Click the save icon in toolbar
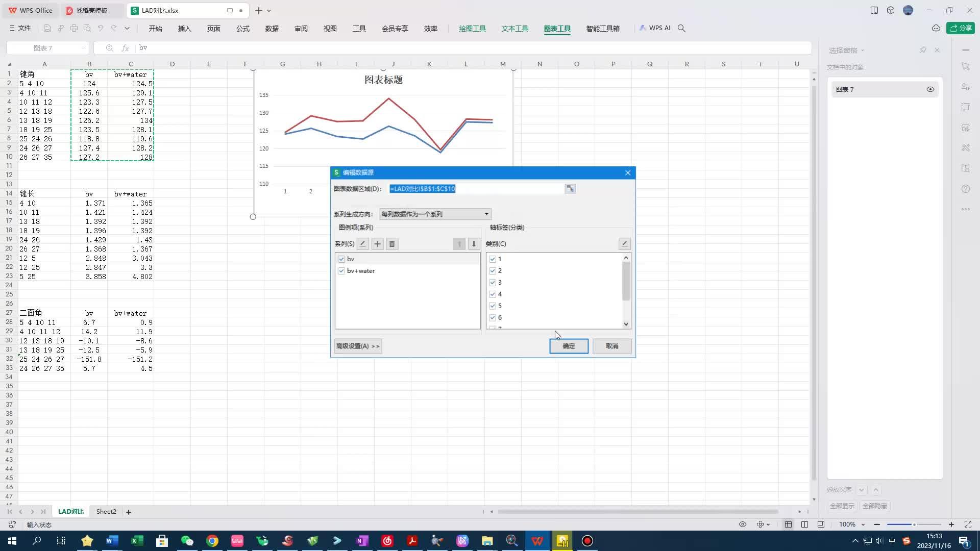This screenshot has height=551, width=980. [47, 29]
